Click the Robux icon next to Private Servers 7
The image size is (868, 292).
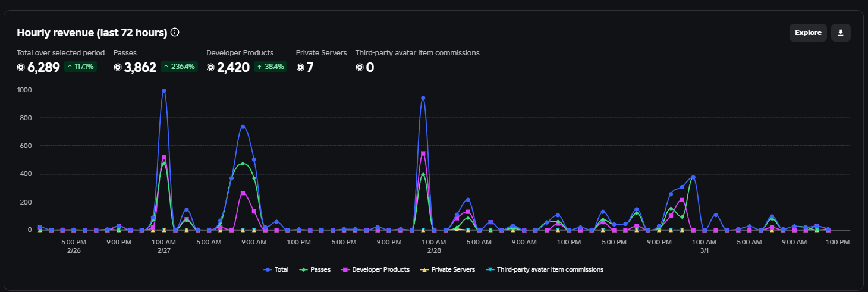point(300,67)
